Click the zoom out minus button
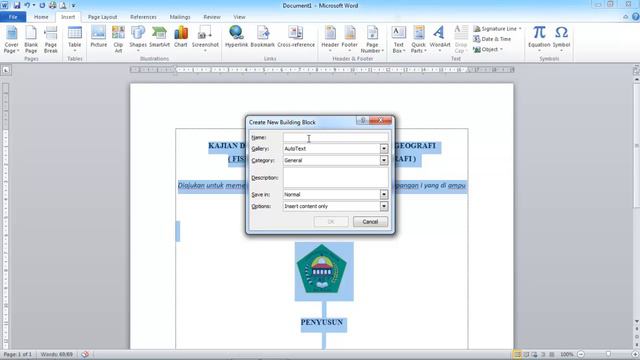Viewport: 640px width, 360px height. pyautogui.click(x=581, y=354)
